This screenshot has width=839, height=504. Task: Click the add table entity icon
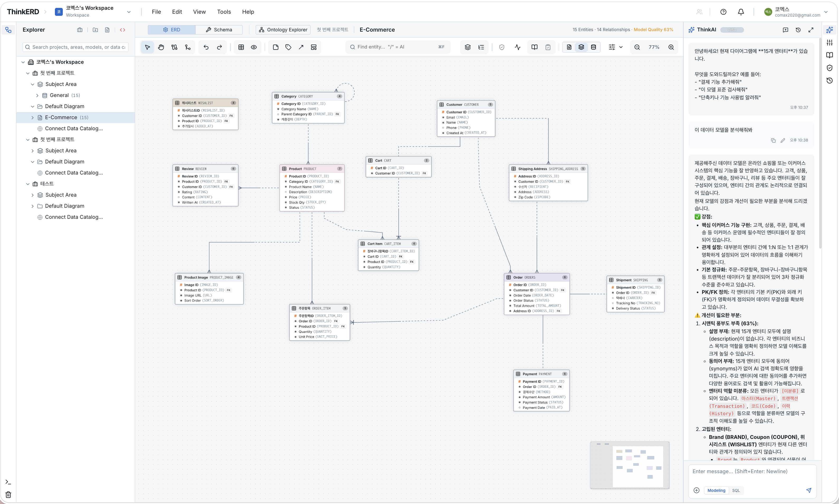click(241, 47)
